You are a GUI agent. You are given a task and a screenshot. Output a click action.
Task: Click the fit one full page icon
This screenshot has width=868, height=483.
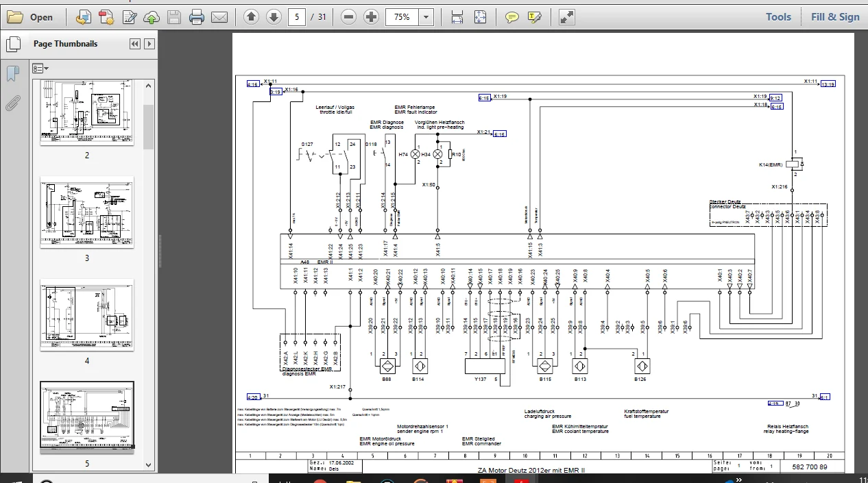coord(480,17)
